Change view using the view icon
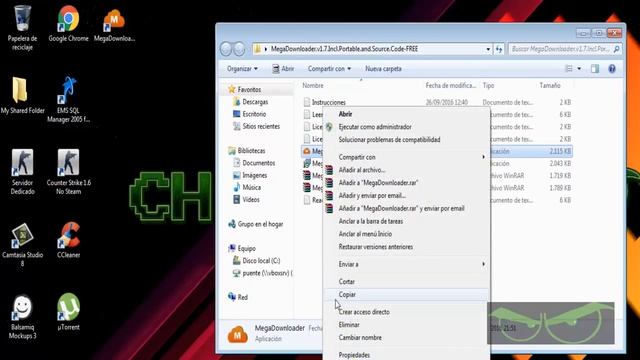This screenshot has width=640, height=360. 569,69
